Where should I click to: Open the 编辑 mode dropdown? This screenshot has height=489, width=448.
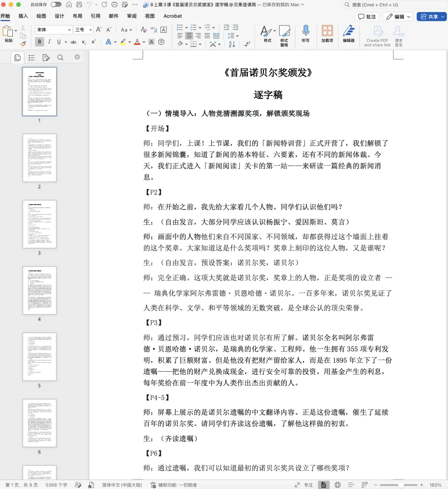(x=398, y=17)
